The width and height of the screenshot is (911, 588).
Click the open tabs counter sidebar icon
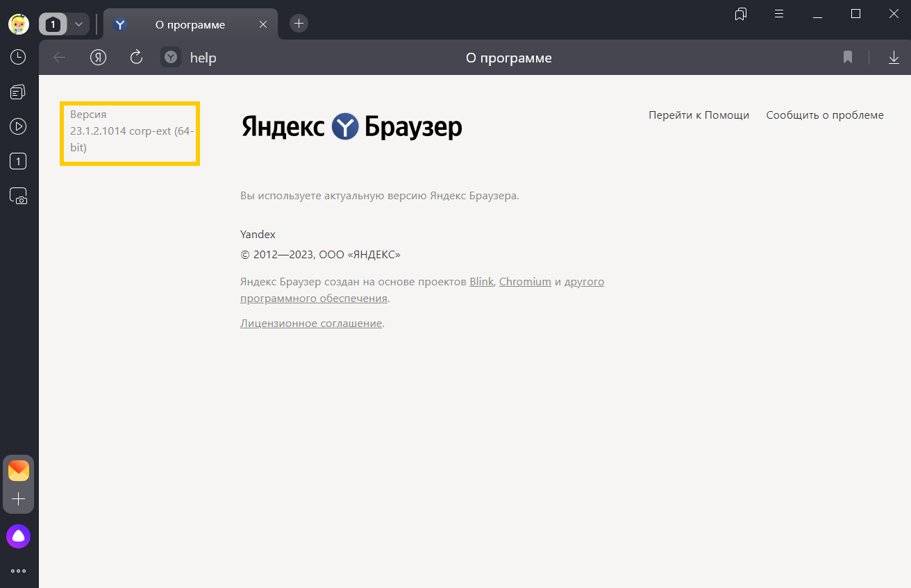pos(18,162)
